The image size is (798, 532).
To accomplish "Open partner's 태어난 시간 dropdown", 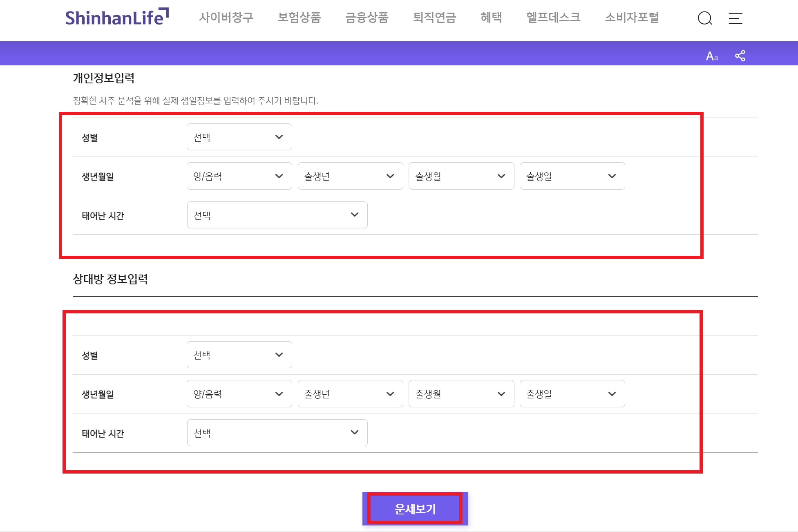I will pos(277,433).
